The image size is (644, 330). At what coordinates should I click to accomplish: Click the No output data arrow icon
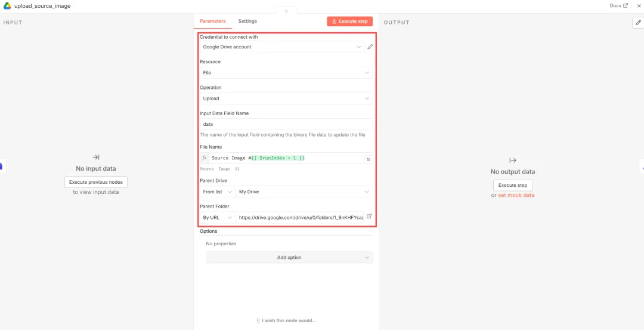513,161
